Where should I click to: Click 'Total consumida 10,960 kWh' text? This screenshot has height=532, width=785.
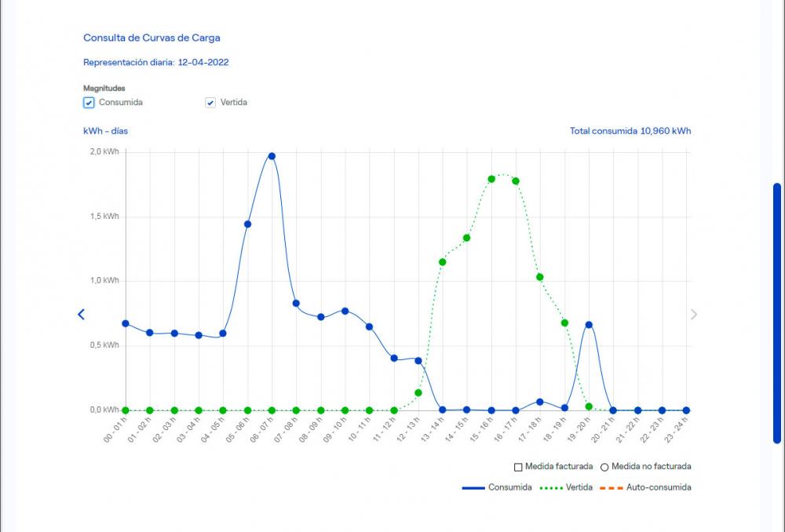(x=630, y=131)
